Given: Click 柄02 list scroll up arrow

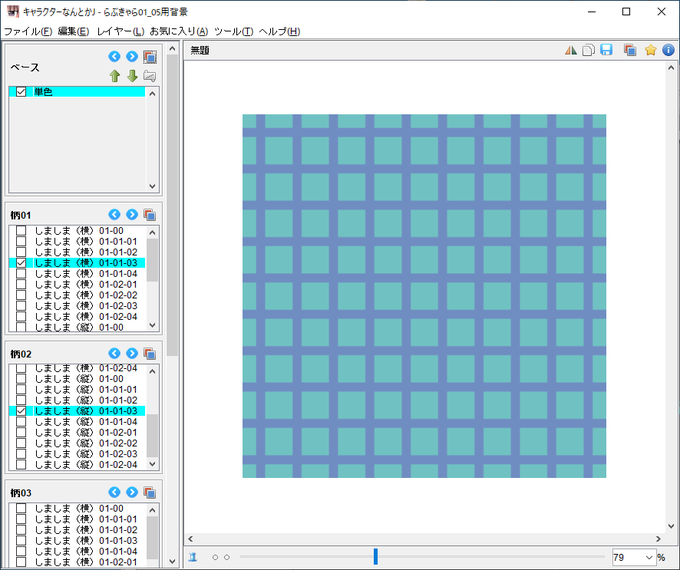Looking at the screenshot, I should (x=152, y=371).
